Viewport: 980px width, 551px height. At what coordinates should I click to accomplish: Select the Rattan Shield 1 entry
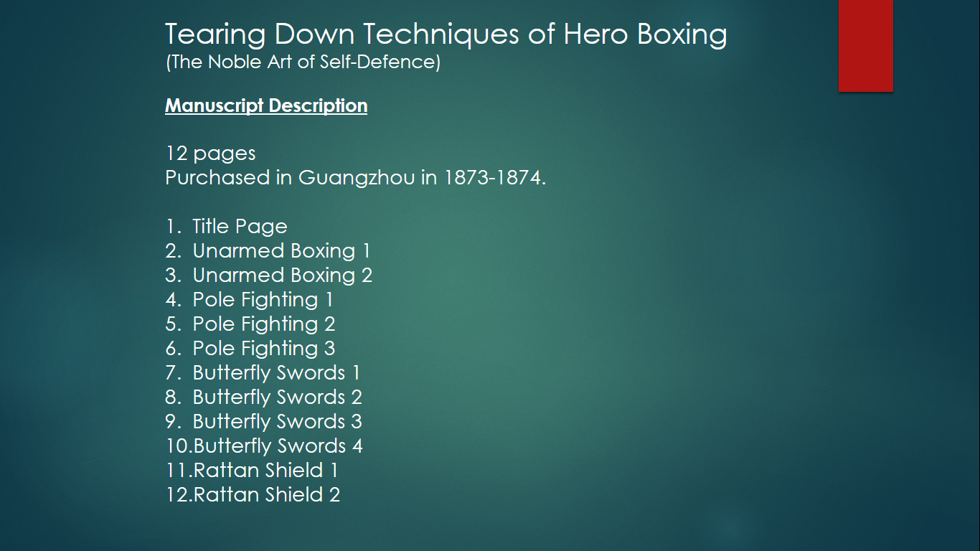click(x=265, y=471)
